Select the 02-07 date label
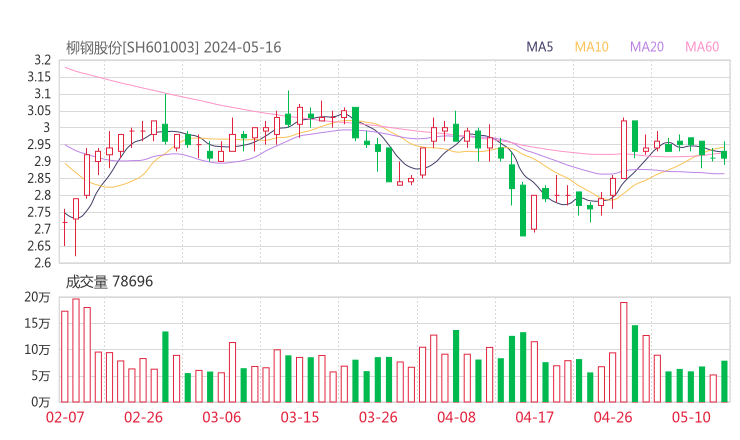 pos(65,417)
